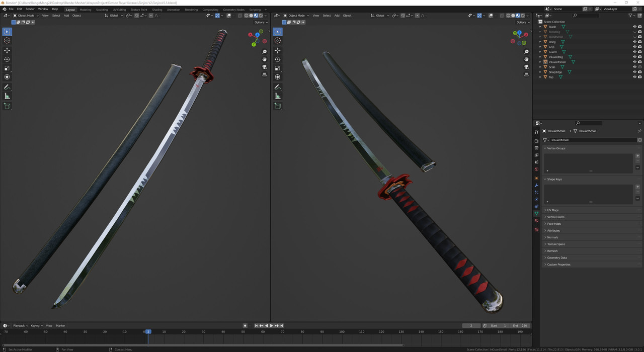This screenshot has width=644, height=352.
Task: Enable render for the Scab object
Action: 639,67
